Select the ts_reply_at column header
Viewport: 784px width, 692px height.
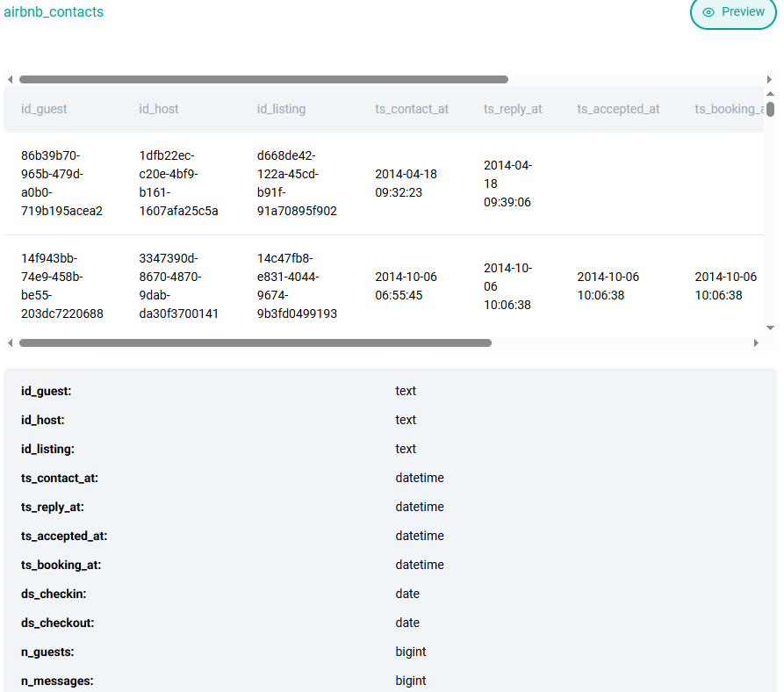click(x=513, y=109)
